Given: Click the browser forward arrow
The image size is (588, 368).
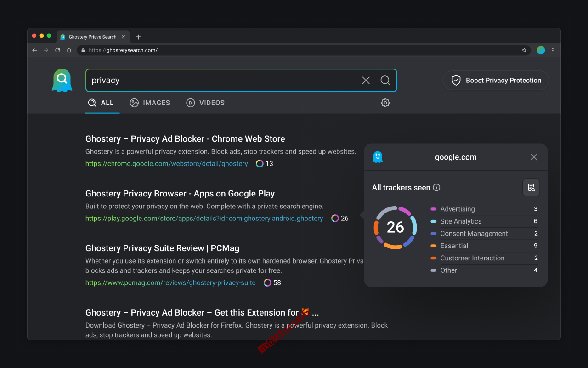Looking at the screenshot, I should (x=46, y=50).
